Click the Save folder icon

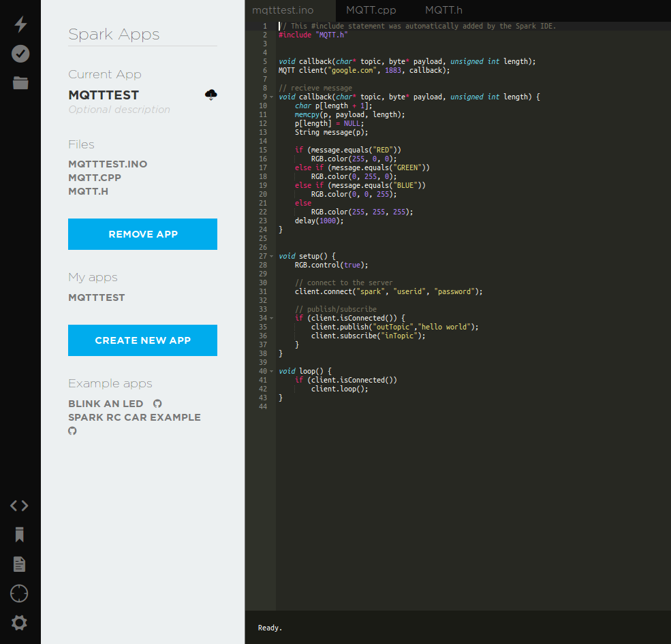coord(20,83)
